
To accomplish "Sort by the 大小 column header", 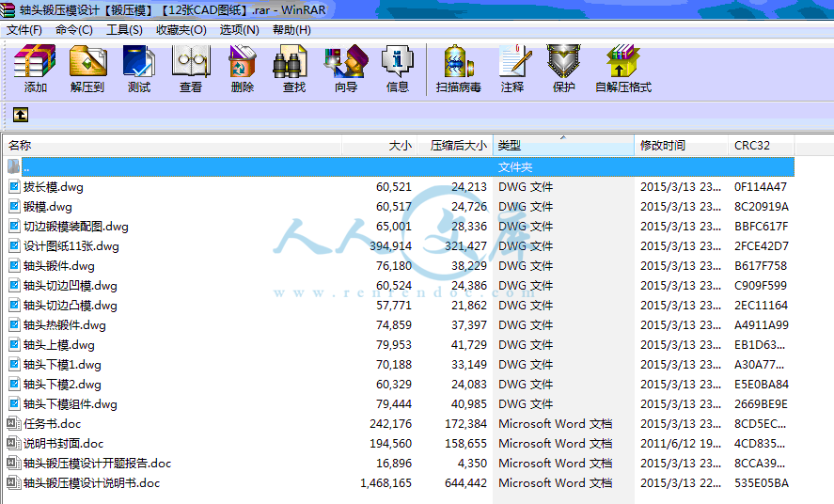I will tap(379, 145).
